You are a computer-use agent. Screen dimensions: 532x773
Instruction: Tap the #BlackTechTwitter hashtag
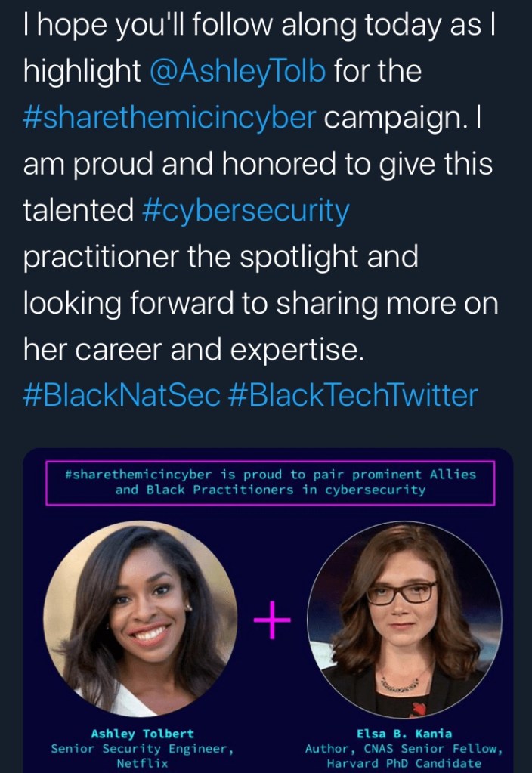pos(352,396)
